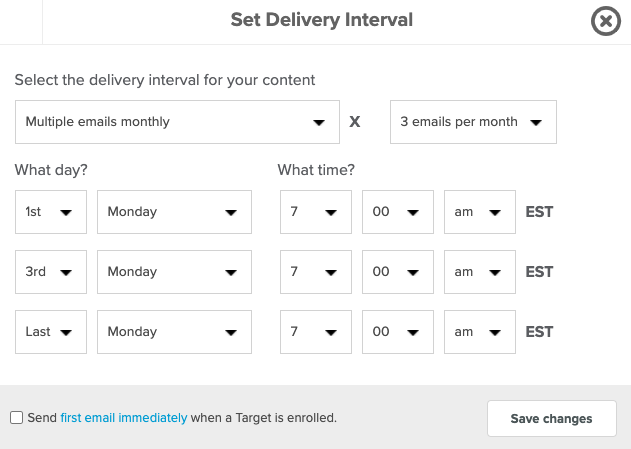
Task: Change the hour 7 in second row
Action: [x=316, y=272]
